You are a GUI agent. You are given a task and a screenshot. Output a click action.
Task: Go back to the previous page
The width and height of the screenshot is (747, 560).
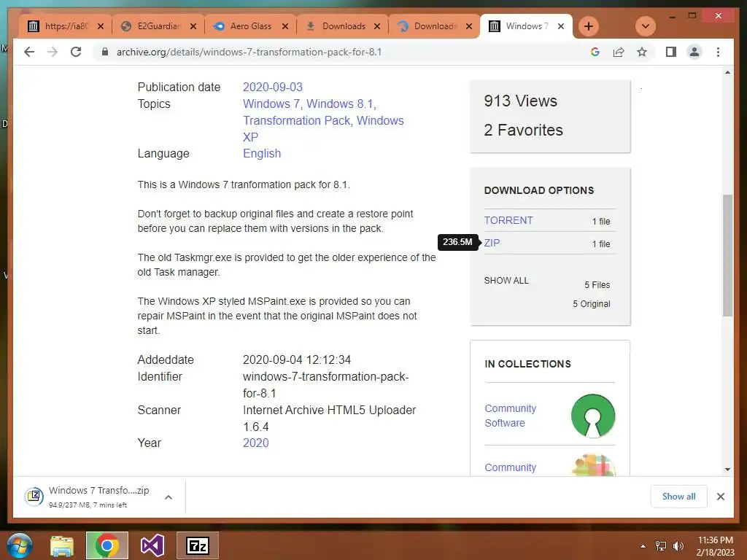click(29, 52)
